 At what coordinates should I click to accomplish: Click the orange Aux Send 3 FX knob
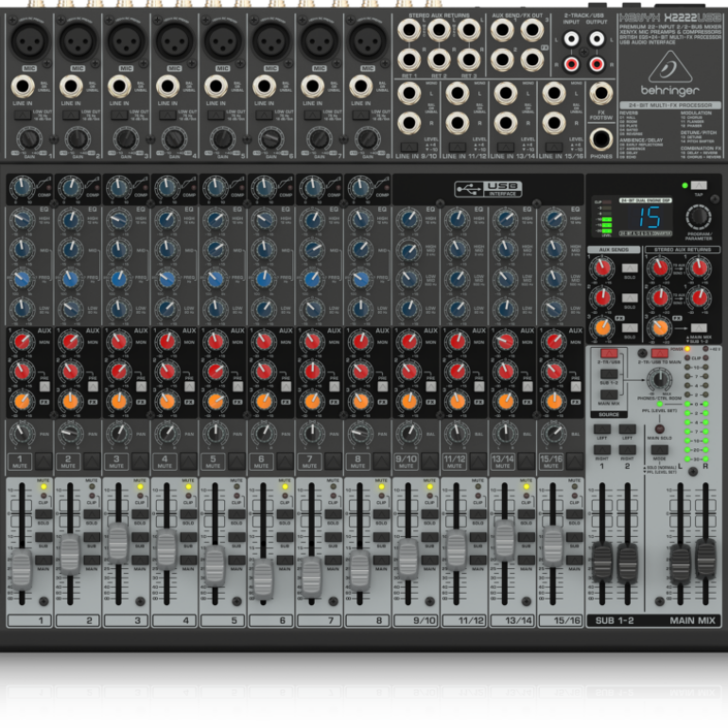[x=601, y=327]
